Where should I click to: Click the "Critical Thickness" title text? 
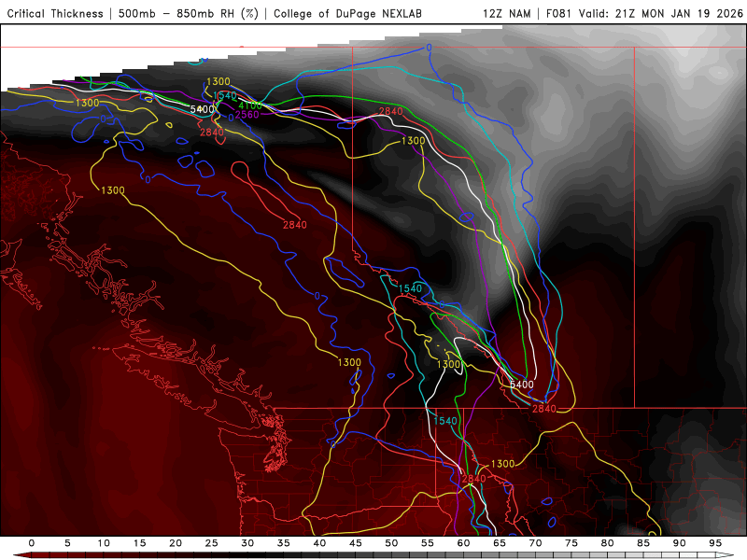pyautogui.click(x=55, y=13)
